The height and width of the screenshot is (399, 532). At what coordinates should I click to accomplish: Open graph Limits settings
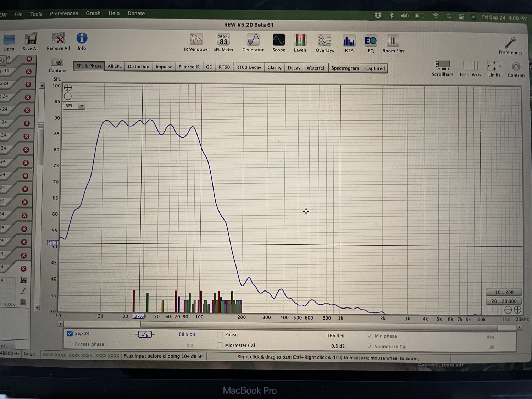(x=494, y=66)
